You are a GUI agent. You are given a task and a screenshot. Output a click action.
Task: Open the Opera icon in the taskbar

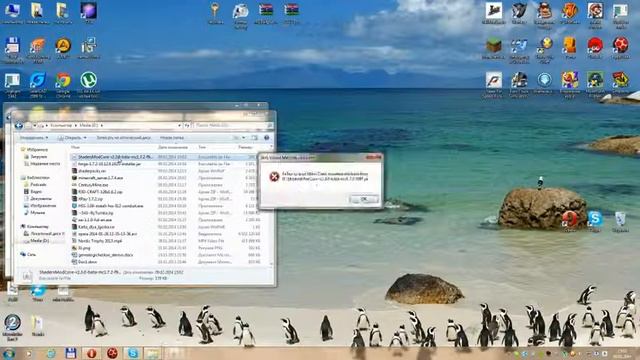(91, 353)
